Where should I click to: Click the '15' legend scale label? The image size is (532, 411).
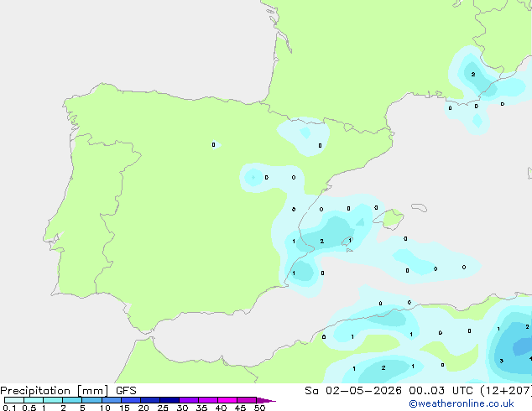(124, 408)
